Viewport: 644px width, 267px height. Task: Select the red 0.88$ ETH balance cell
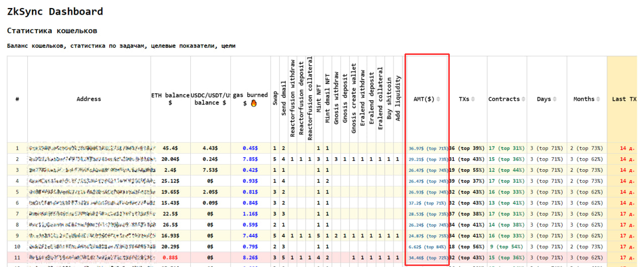[x=170, y=257]
